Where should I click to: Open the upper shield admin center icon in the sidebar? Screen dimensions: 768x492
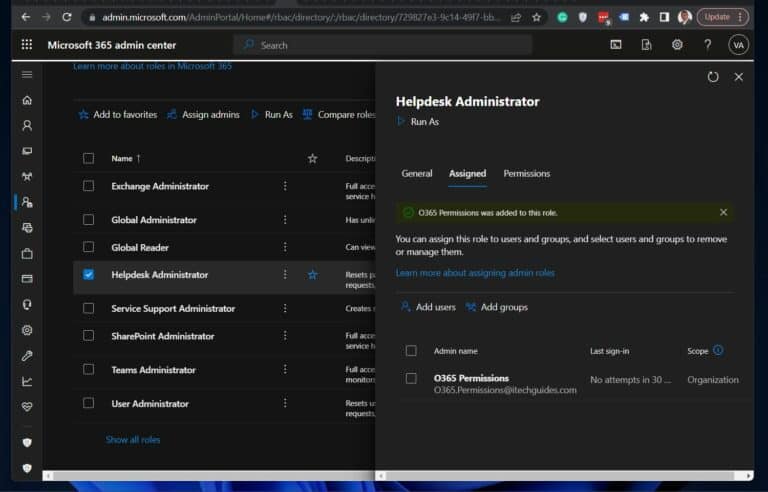[27, 443]
